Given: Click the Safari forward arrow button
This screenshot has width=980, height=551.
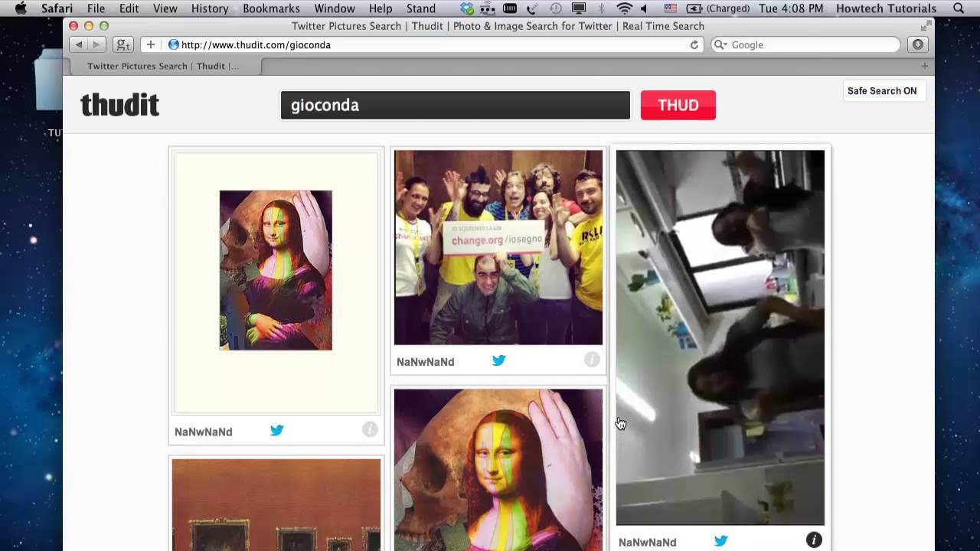Looking at the screenshot, I should pyautogui.click(x=96, y=44).
